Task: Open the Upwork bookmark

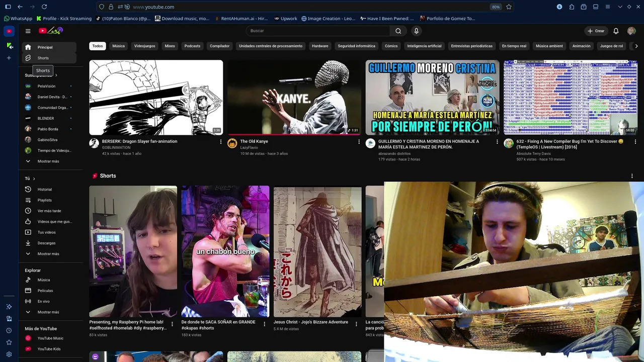Action: (285, 19)
